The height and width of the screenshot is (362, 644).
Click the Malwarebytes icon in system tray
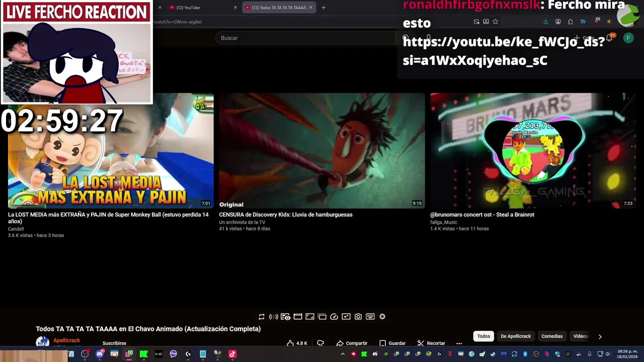coord(504,354)
